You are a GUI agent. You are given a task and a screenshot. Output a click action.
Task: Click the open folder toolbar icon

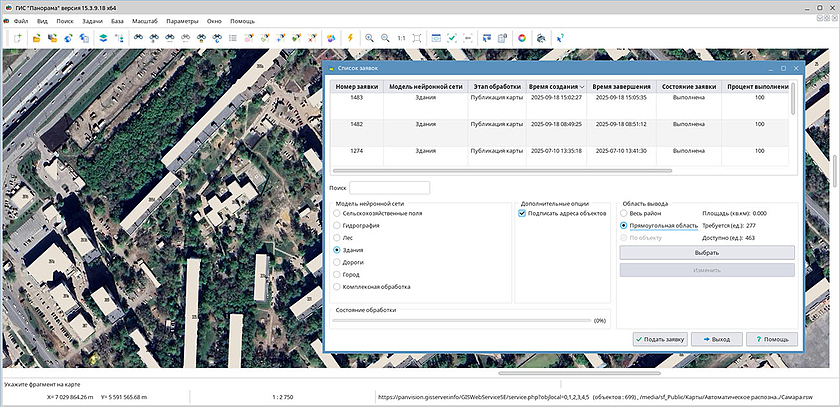coord(37,38)
